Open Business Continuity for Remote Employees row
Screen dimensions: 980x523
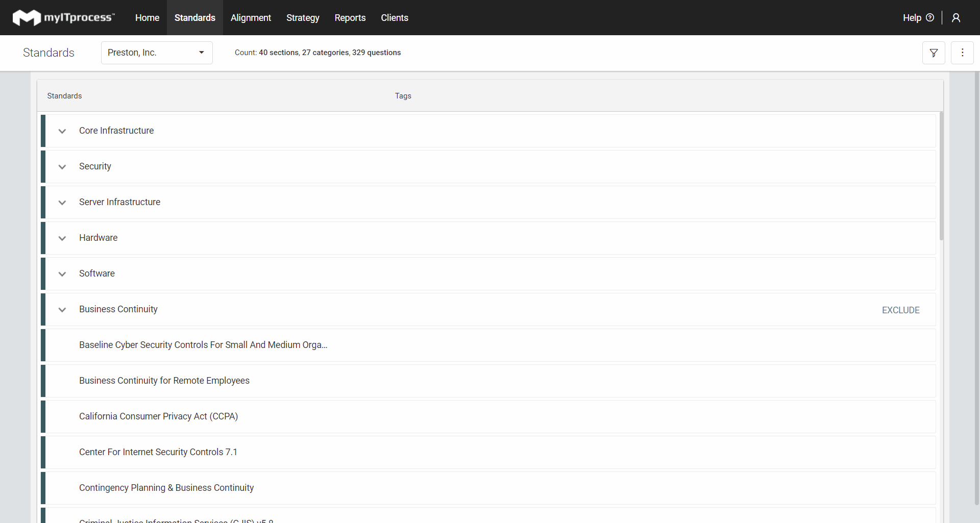488,381
